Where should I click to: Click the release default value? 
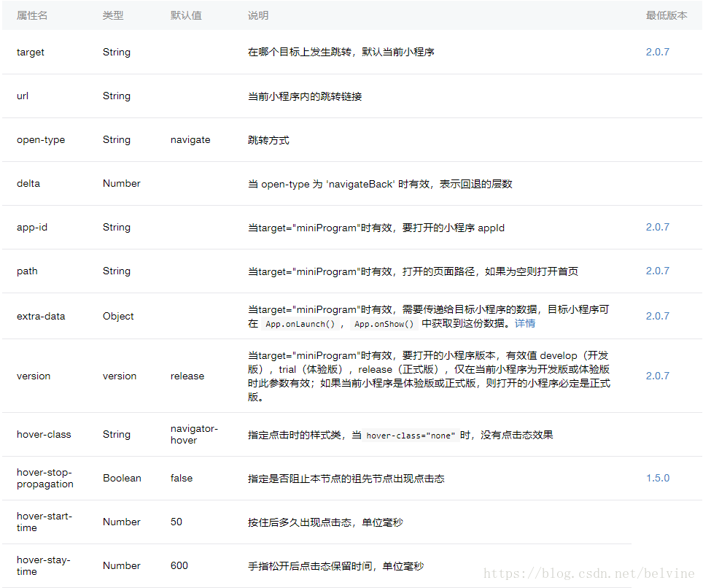pyautogui.click(x=187, y=376)
